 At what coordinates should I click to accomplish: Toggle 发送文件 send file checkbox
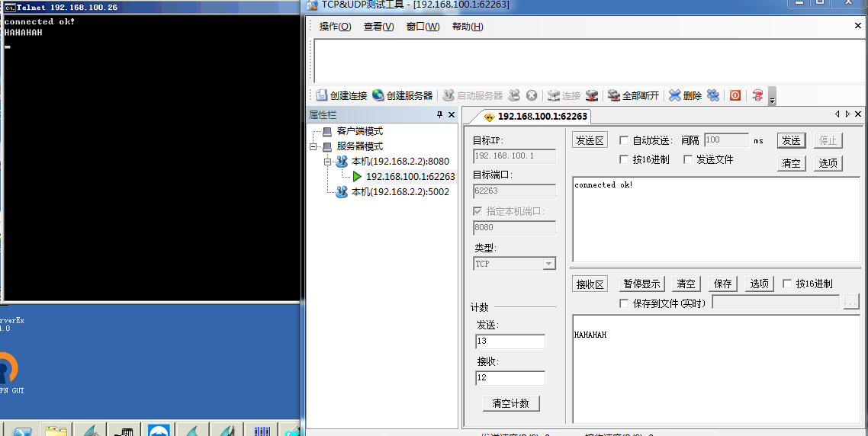[x=688, y=159]
